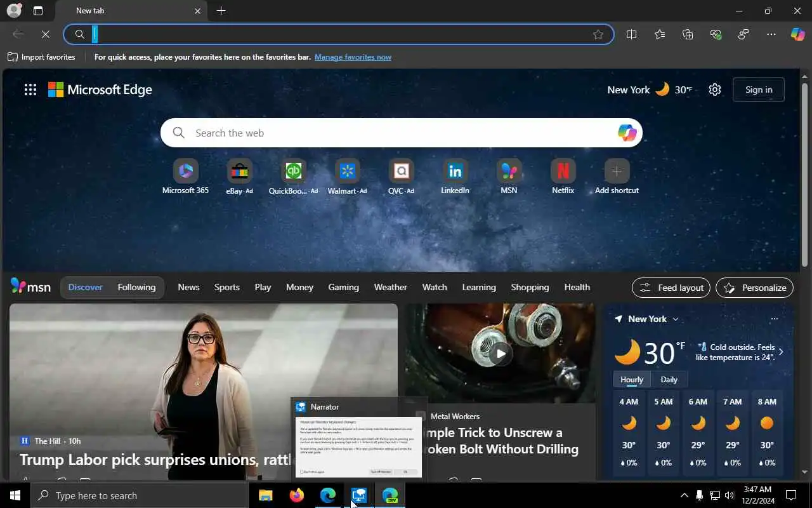Open the News feed tab

point(188,287)
